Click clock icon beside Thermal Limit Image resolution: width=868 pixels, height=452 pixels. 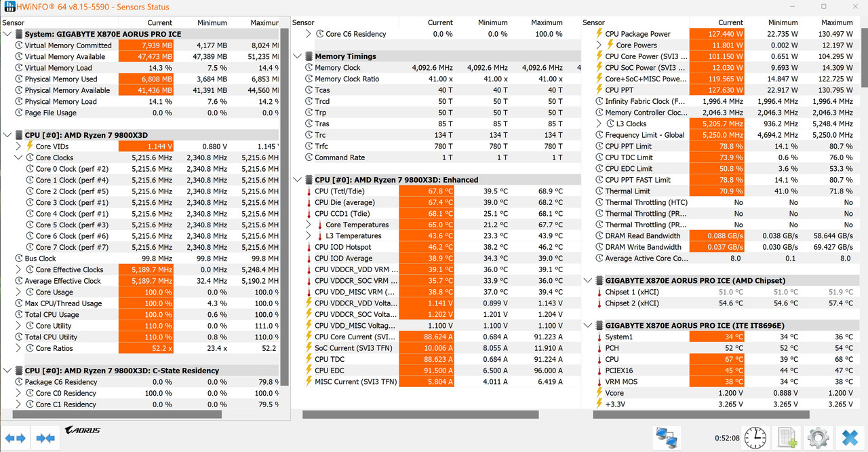(599, 191)
